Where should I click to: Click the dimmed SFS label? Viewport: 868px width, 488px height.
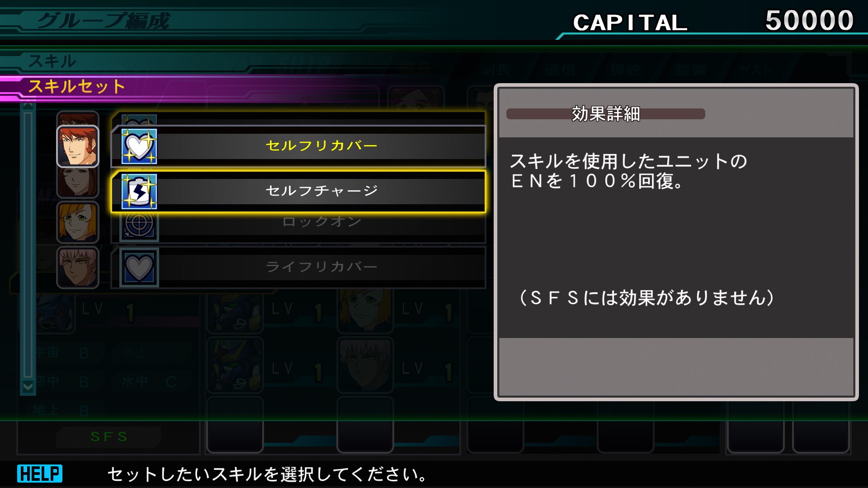[x=109, y=436]
